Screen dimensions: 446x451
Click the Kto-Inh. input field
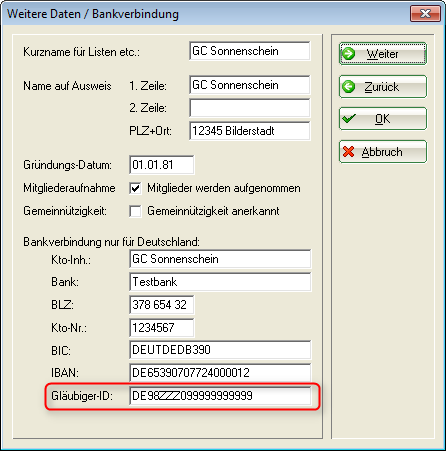(x=220, y=259)
